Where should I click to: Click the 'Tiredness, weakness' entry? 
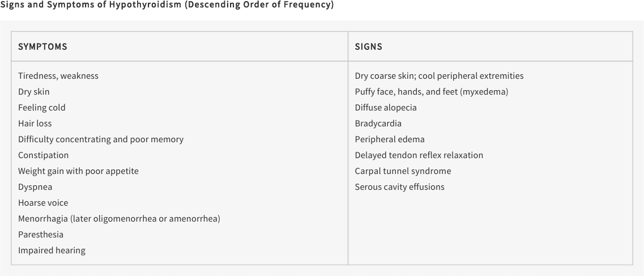coord(58,76)
